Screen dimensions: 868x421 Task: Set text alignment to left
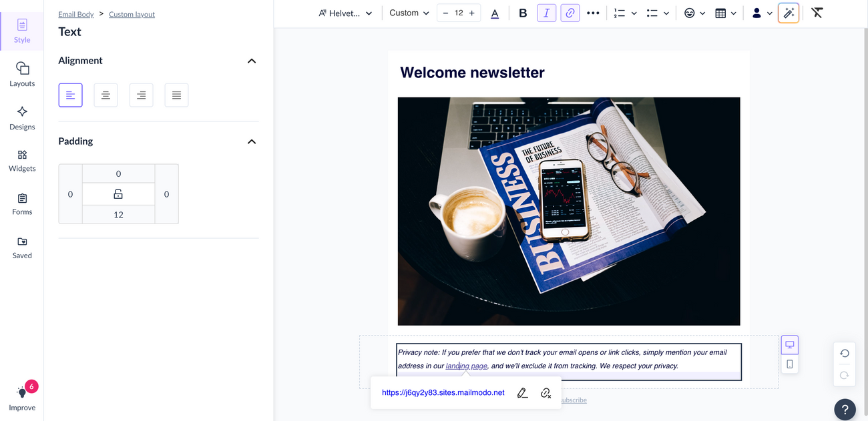(x=71, y=95)
